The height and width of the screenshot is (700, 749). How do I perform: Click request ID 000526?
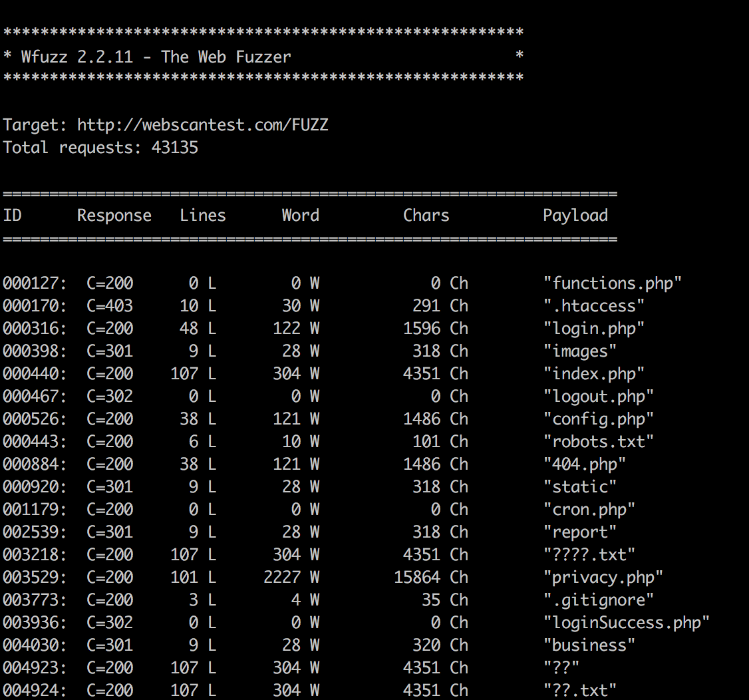(35, 419)
